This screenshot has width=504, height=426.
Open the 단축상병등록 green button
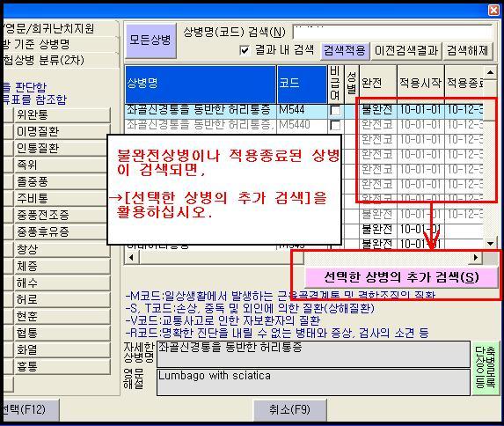[x=485, y=368]
